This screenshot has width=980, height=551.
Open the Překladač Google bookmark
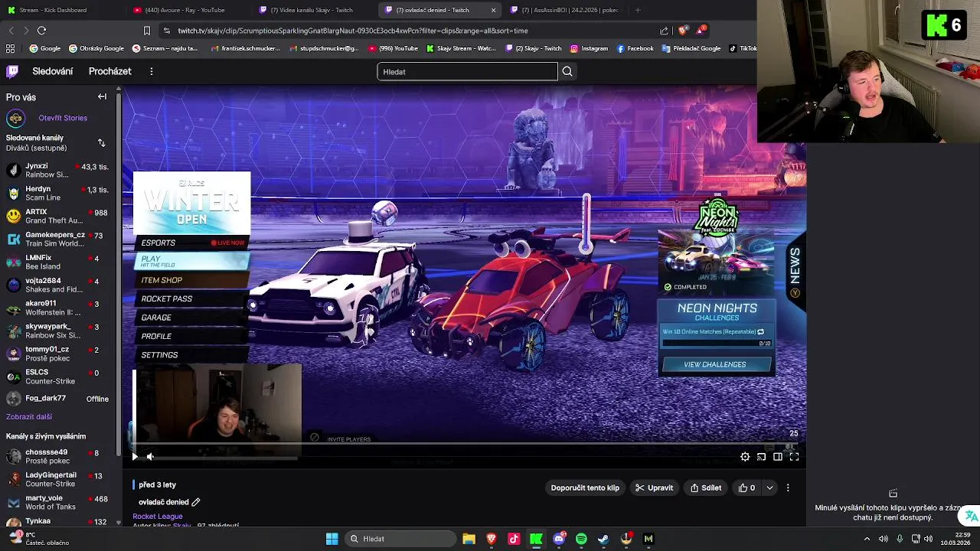pyautogui.click(x=691, y=48)
